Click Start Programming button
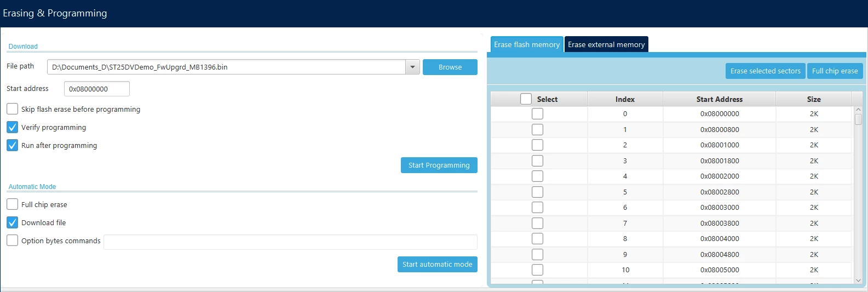 [x=439, y=165]
